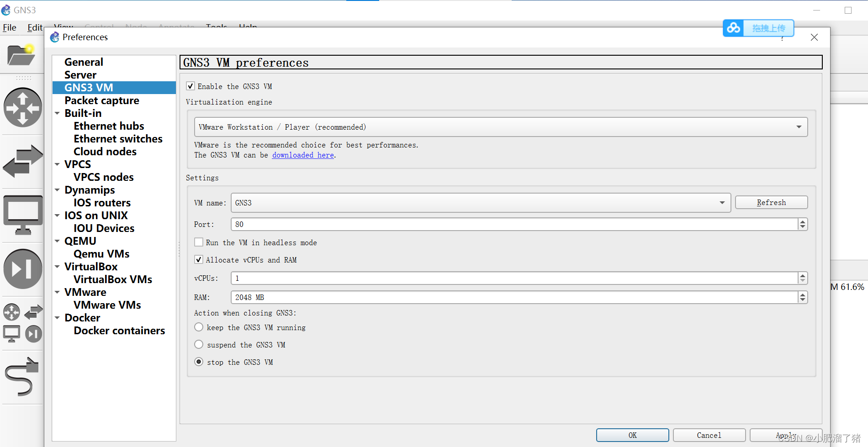
Task: Open Qemu VMs settings
Action: pyautogui.click(x=101, y=254)
